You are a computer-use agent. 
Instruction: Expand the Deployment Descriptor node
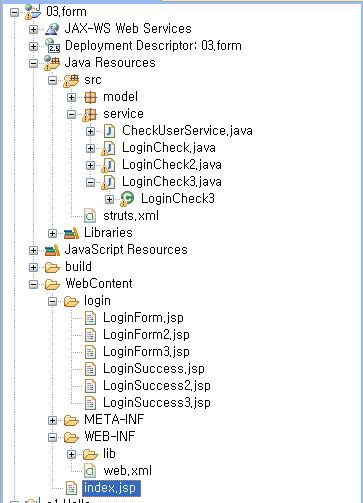(33, 46)
